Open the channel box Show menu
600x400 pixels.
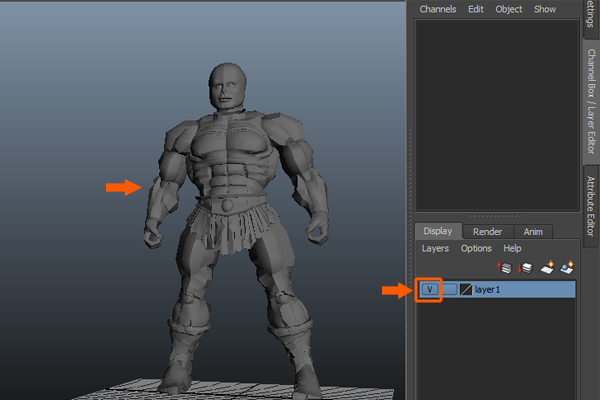(545, 9)
